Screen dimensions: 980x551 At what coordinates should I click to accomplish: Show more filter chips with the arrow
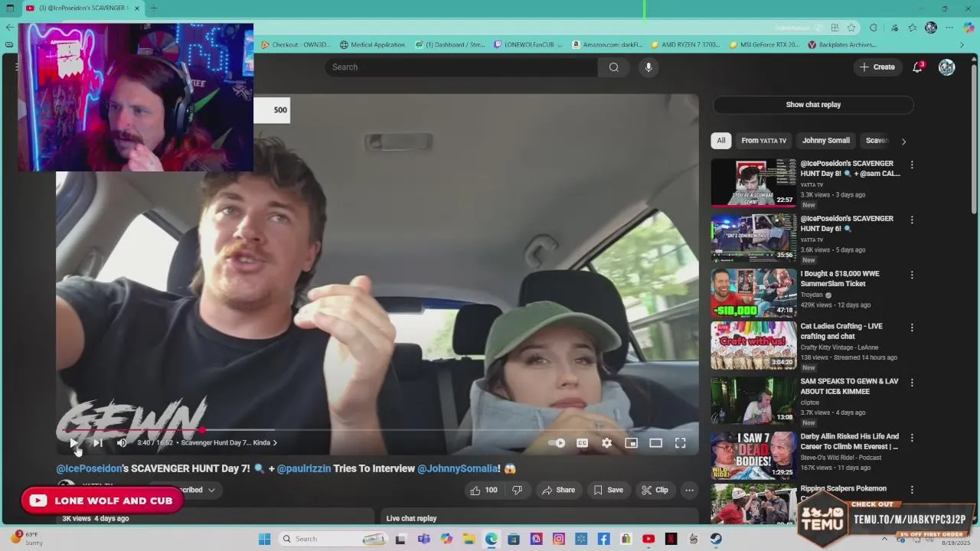(x=903, y=141)
